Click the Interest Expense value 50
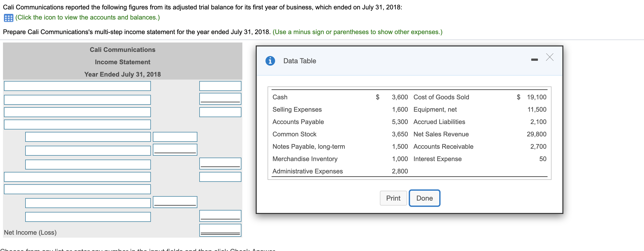The height and width of the screenshot is (251, 644). click(x=543, y=159)
